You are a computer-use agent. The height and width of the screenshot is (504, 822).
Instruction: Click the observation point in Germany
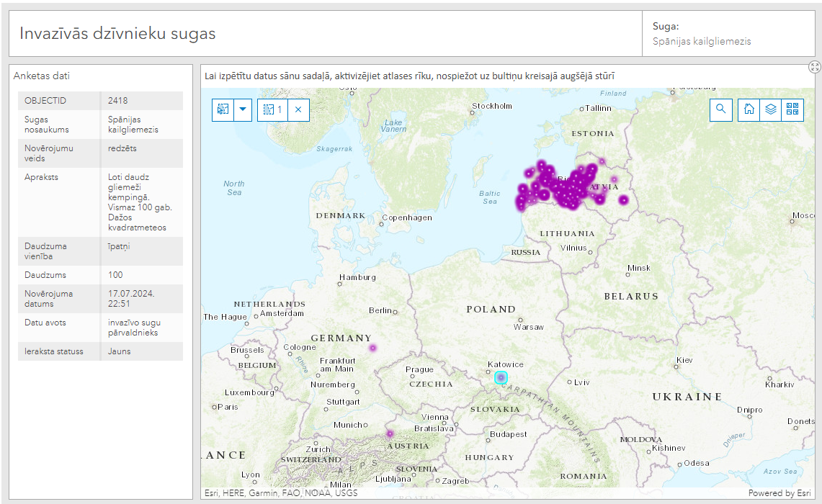tap(372, 348)
